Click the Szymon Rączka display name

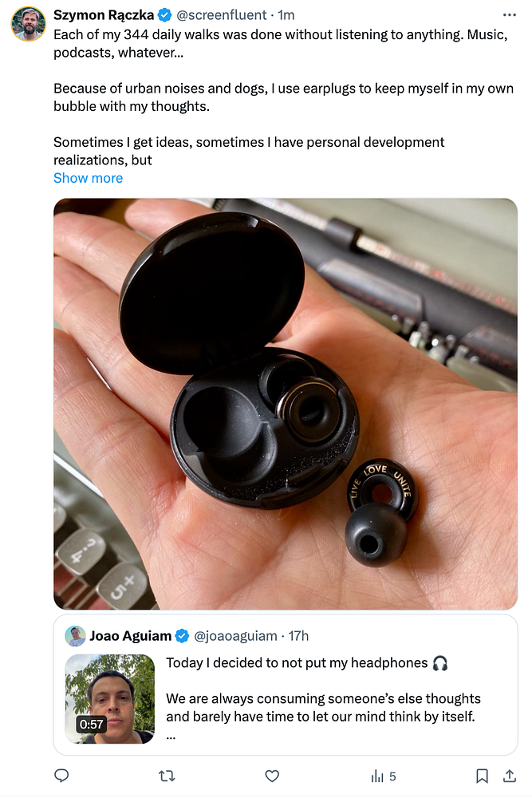[103, 14]
